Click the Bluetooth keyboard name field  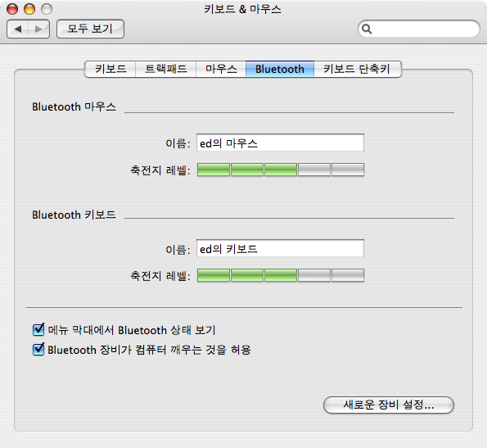pos(280,248)
